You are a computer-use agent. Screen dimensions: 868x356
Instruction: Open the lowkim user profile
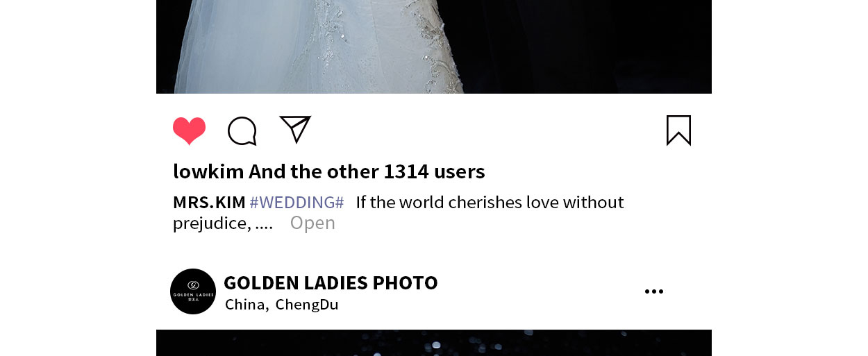tap(208, 171)
